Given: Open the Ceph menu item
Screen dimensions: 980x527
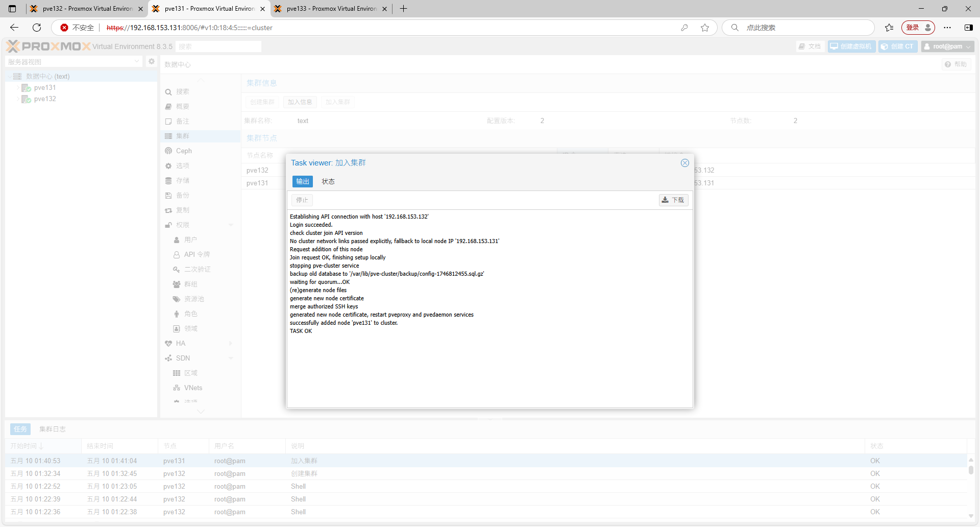Looking at the screenshot, I should [x=200, y=151].
